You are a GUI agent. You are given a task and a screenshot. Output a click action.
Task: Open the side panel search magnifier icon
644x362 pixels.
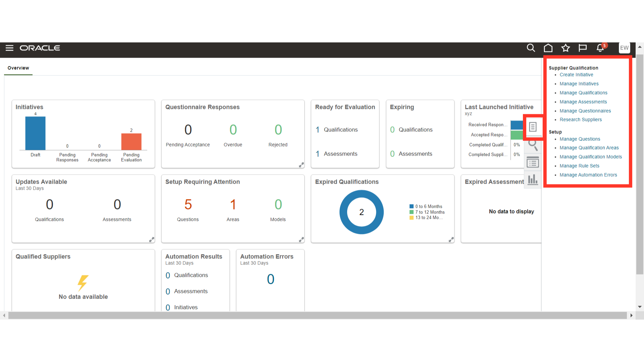coord(533,145)
